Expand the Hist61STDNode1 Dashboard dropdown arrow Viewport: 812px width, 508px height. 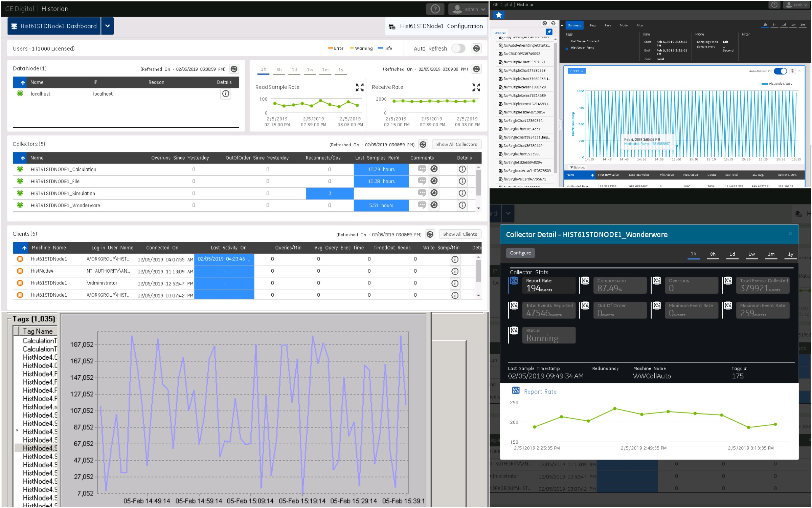[107, 26]
